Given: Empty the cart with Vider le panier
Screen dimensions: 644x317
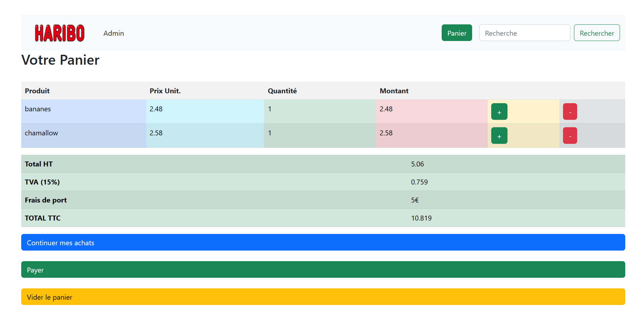Looking at the screenshot, I should point(323,297).
